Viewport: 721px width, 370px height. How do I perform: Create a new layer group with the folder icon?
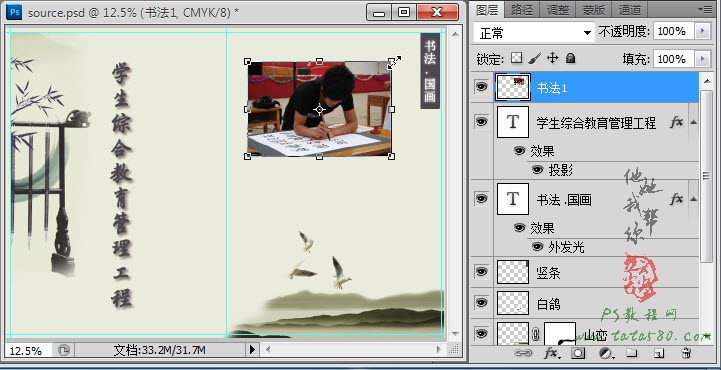[632, 353]
